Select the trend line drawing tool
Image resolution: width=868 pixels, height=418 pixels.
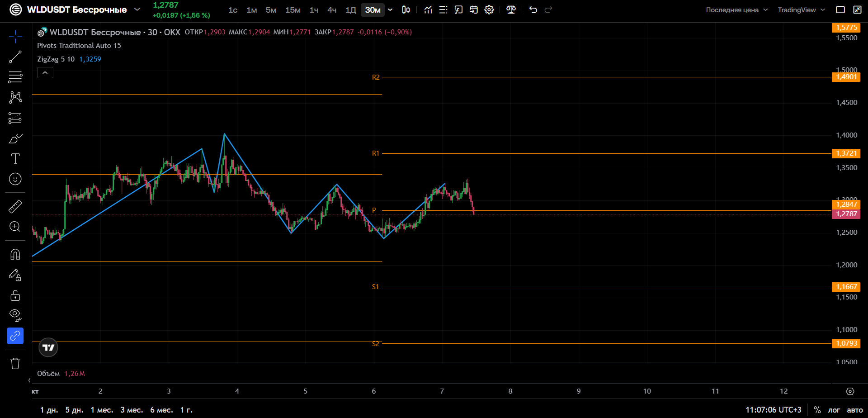tap(15, 57)
